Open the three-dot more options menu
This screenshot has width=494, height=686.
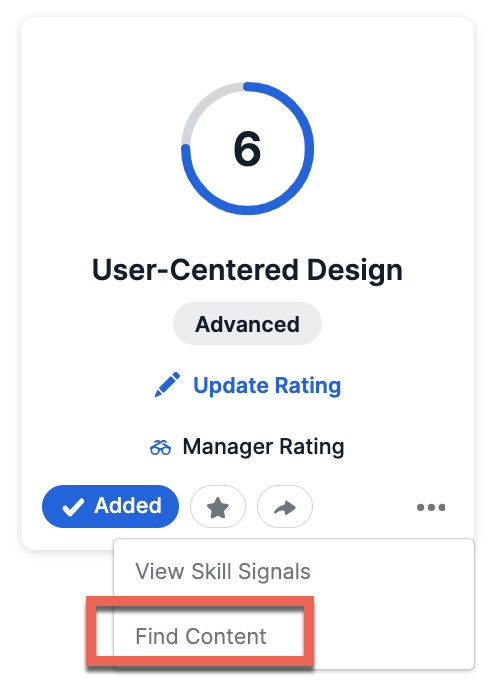[431, 508]
